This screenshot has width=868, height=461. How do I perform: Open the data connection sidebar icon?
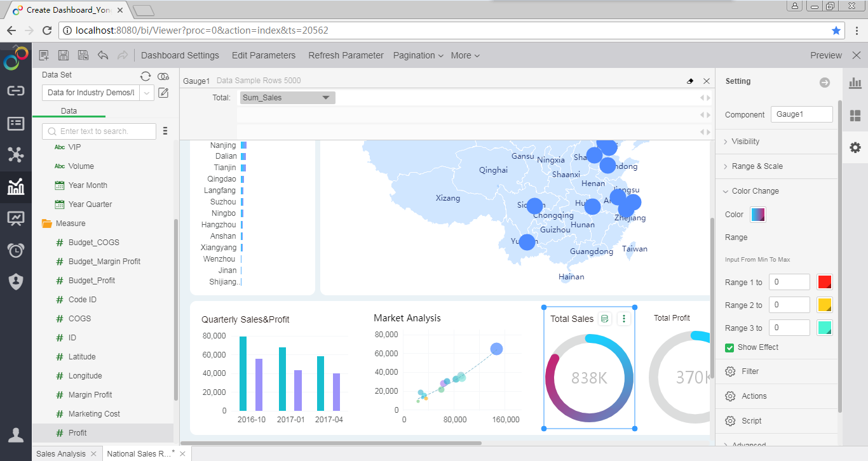click(16, 91)
